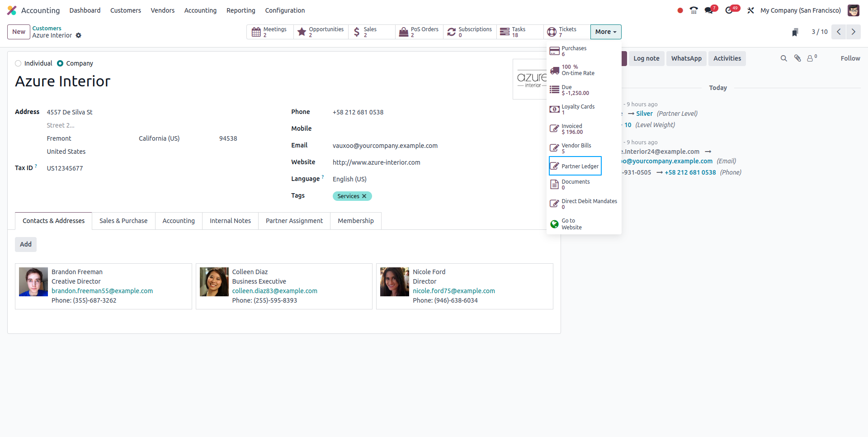Open the country field United States
The width and height of the screenshot is (868, 437).
click(x=66, y=152)
